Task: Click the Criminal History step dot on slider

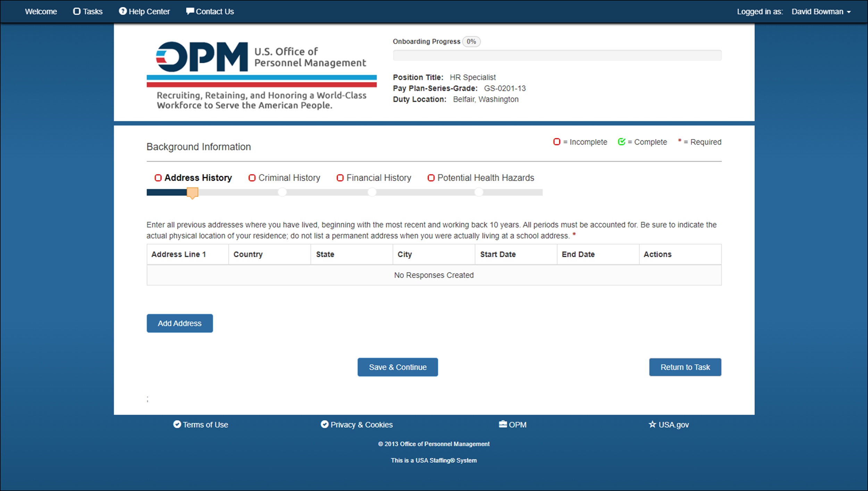Action: tap(282, 192)
